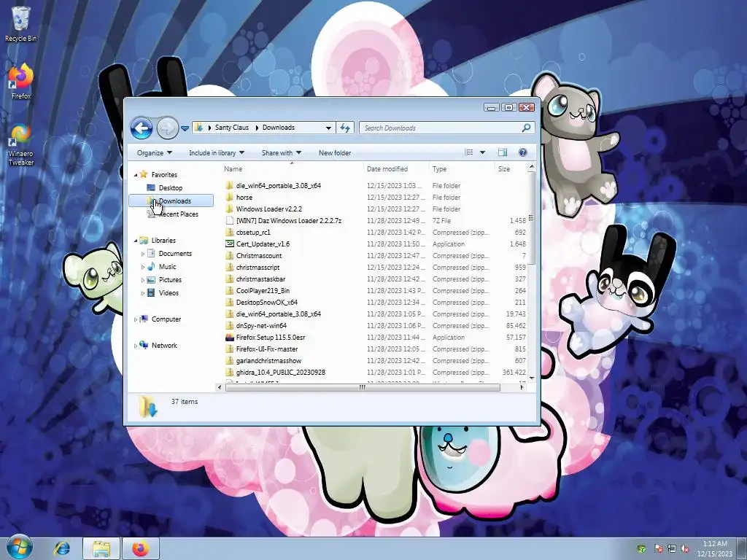Go back with the Explorer Back arrow
Image resolution: width=747 pixels, height=560 pixels.
coord(142,128)
